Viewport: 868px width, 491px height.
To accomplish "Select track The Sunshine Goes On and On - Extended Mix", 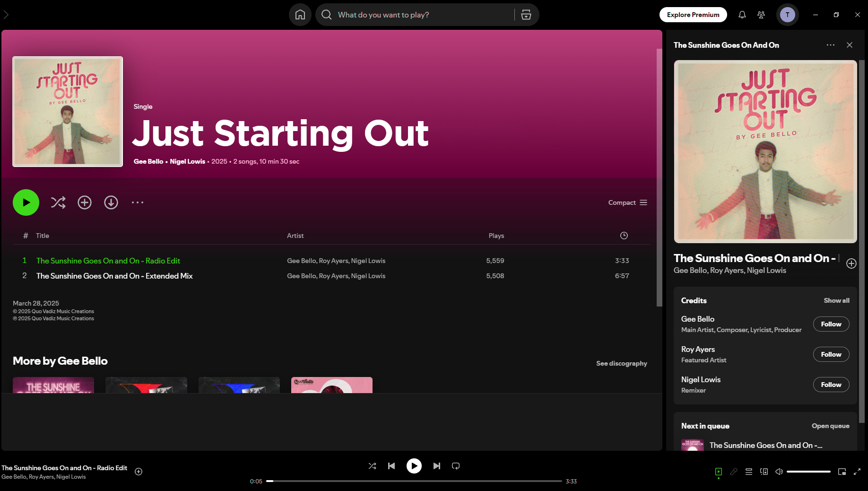I will (x=331, y=276).
